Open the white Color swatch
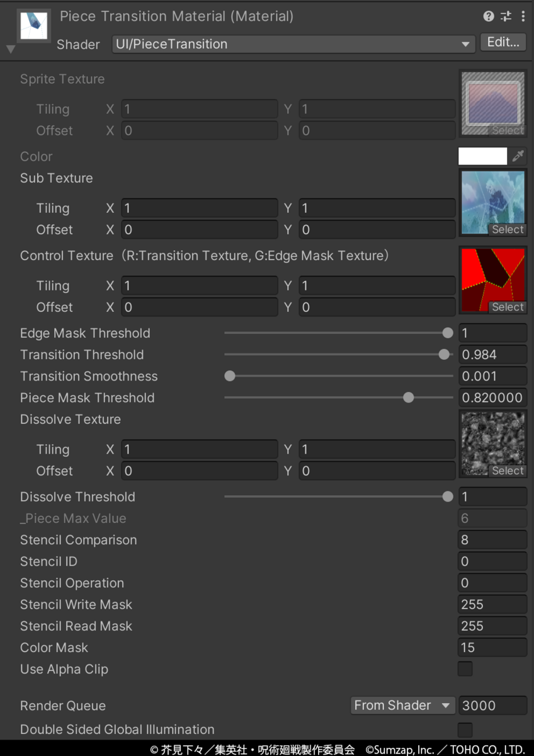This screenshot has width=534, height=756. pos(483,156)
